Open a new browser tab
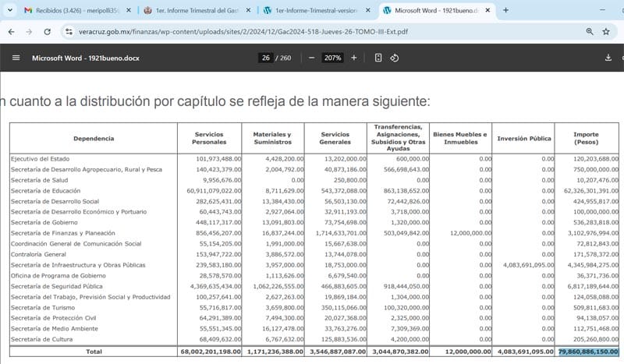This screenshot has width=624, height=364. click(505, 10)
